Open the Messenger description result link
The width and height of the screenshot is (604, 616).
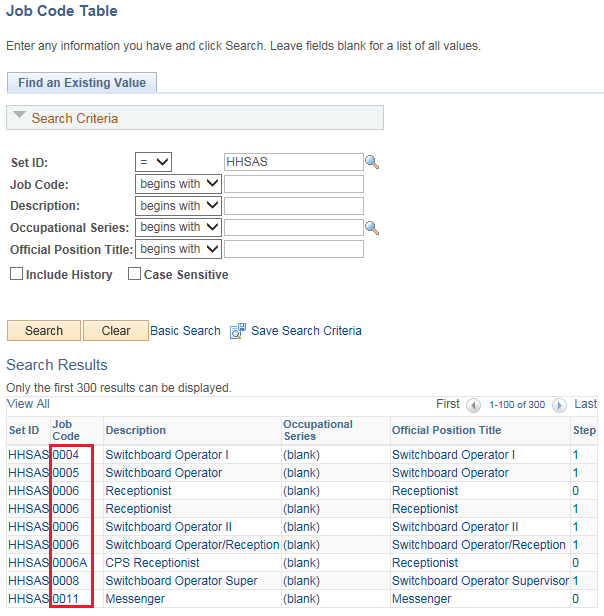tap(138, 599)
